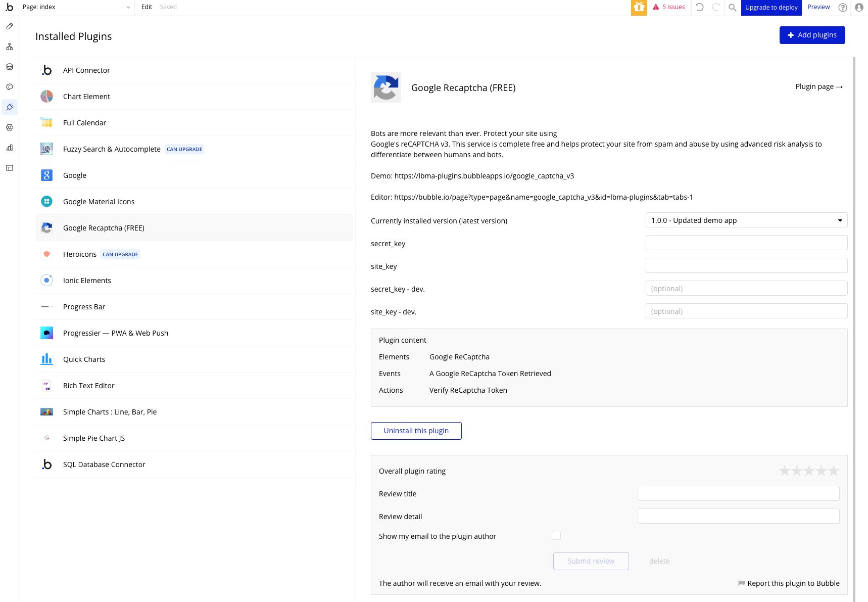The image size is (868, 602).
Task: Select Chart Element plugin
Action: click(x=194, y=97)
